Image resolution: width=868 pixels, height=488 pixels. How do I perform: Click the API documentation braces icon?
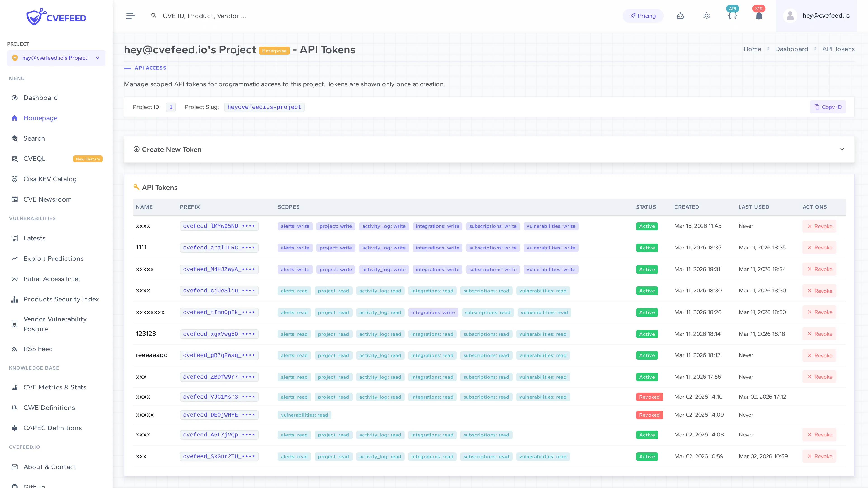(x=733, y=16)
